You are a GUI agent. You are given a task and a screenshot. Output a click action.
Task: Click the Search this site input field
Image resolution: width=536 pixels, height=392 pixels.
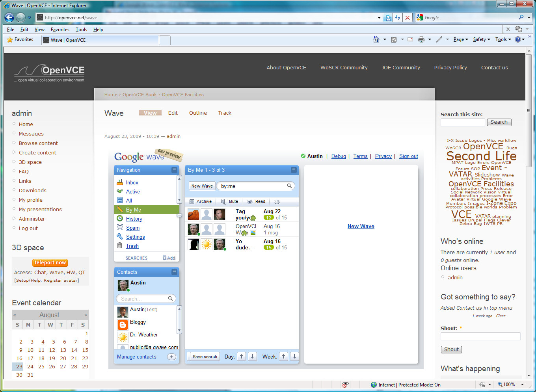click(463, 123)
